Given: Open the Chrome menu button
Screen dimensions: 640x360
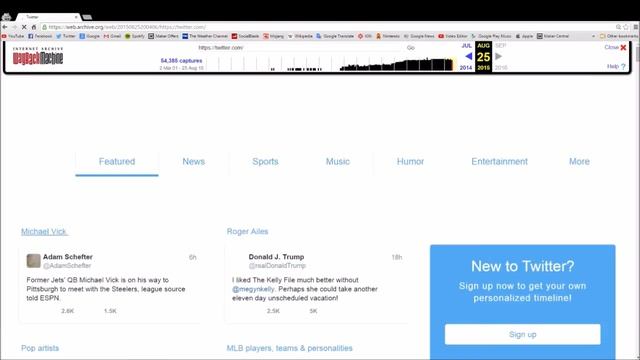Looking at the screenshot, I should pos(636,27).
